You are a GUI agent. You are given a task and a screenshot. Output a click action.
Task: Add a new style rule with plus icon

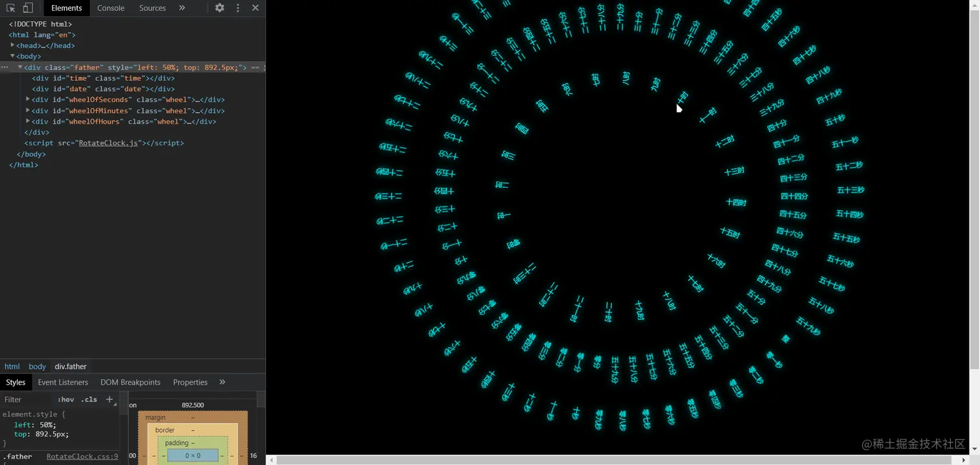(x=110, y=400)
